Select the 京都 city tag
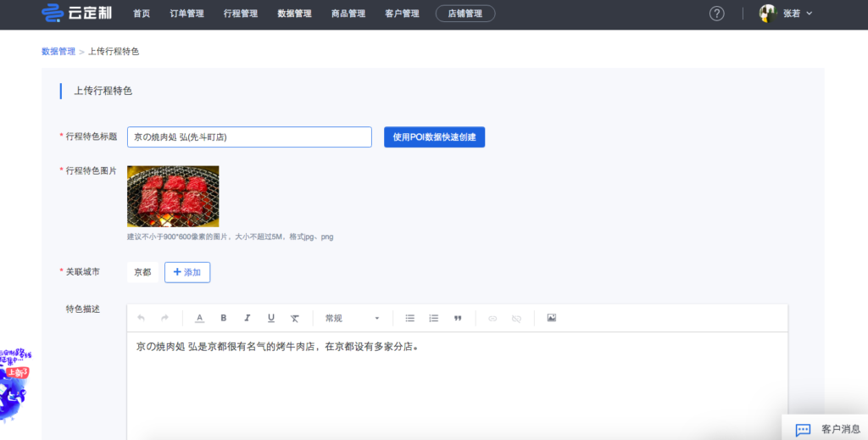Screen dimensions: 868x440 pyautogui.click(x=142, y=272)
